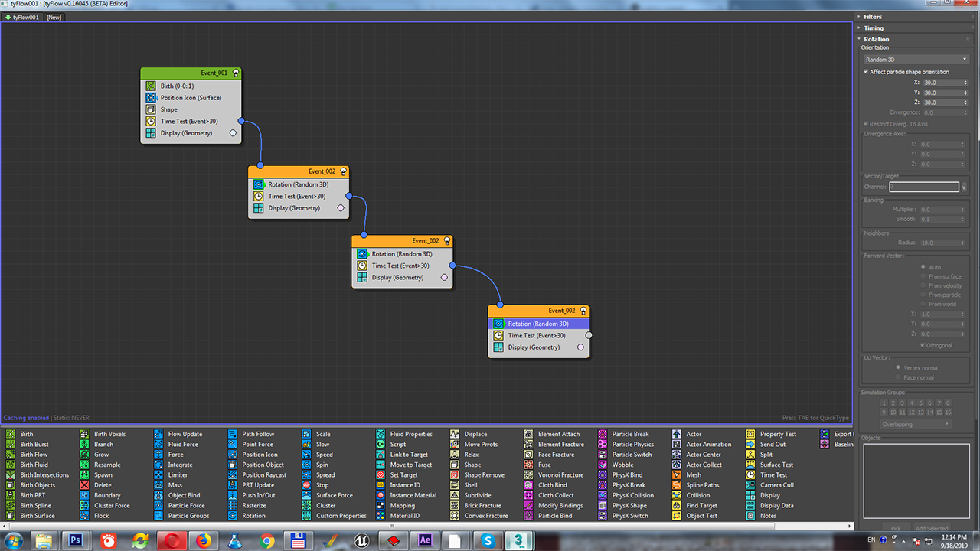Expand the Filters rollout

coord(873,17)
